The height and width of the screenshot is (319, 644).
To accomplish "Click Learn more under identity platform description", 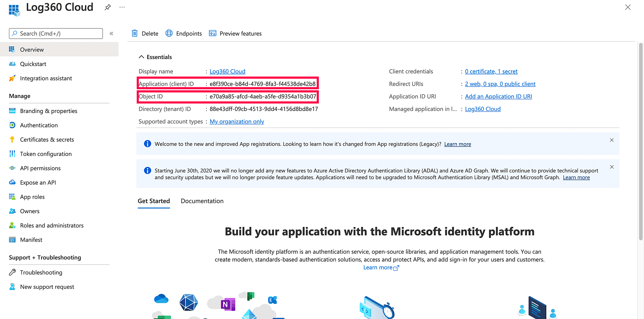I will coord(381,267).
